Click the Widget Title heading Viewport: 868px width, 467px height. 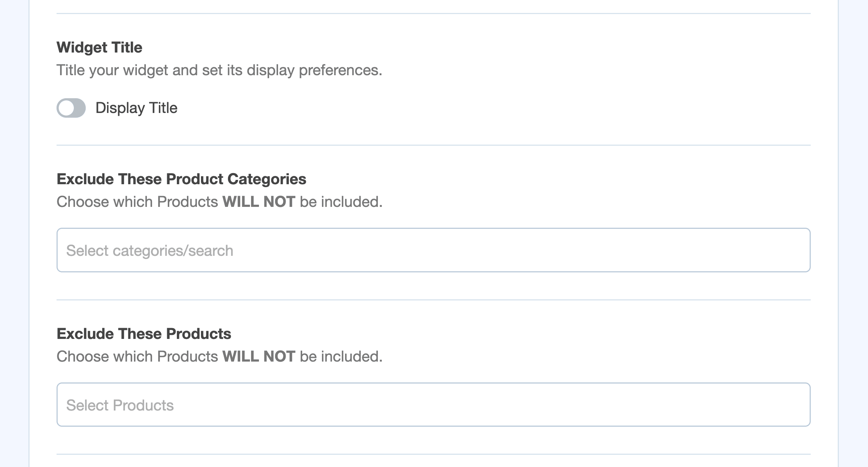click(x=99, y=47)
